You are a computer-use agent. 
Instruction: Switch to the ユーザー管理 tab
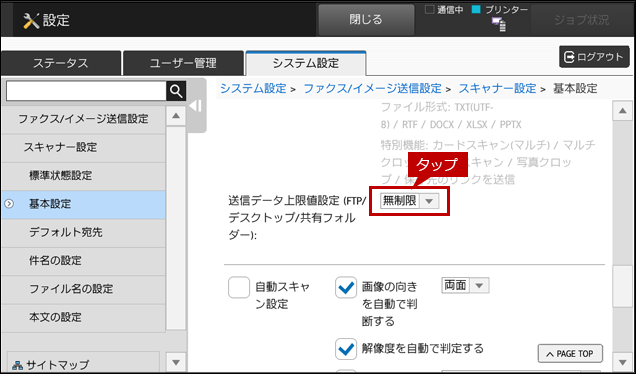(183, 63)
